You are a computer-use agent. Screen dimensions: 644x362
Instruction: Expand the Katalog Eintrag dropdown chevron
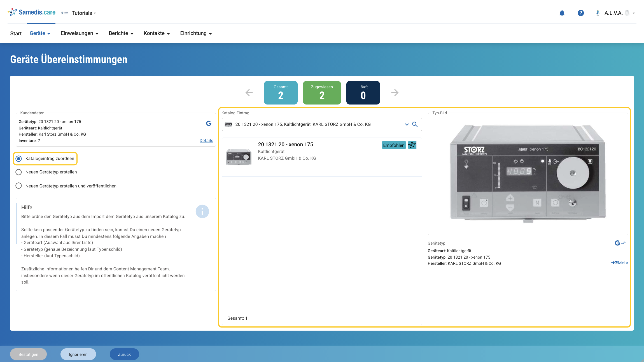coord(407,124)
